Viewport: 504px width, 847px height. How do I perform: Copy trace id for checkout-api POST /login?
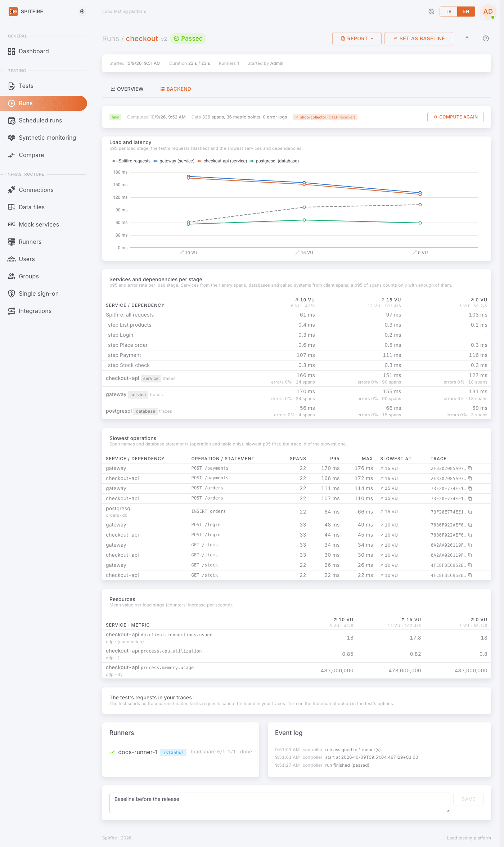coord(470,535)
